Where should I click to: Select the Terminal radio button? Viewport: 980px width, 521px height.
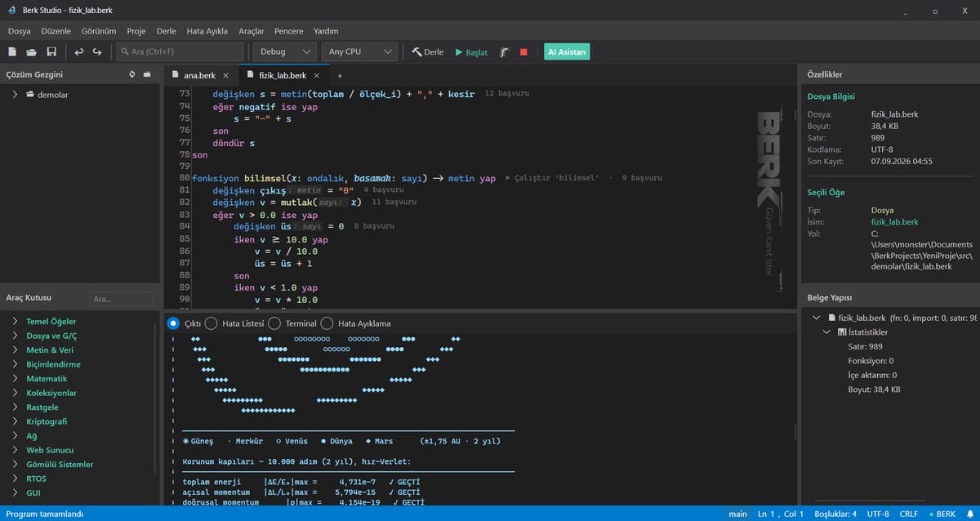pos(274,323)
